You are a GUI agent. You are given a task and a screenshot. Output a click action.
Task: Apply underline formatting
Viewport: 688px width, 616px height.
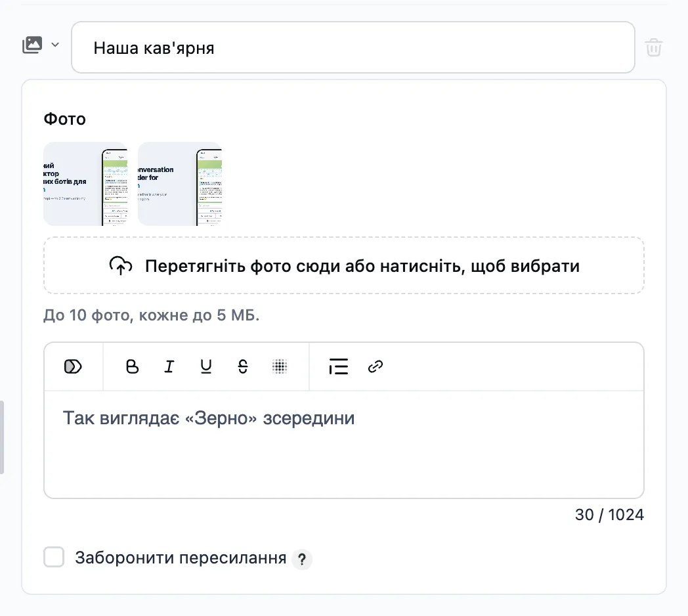click(x=205, y=366)
